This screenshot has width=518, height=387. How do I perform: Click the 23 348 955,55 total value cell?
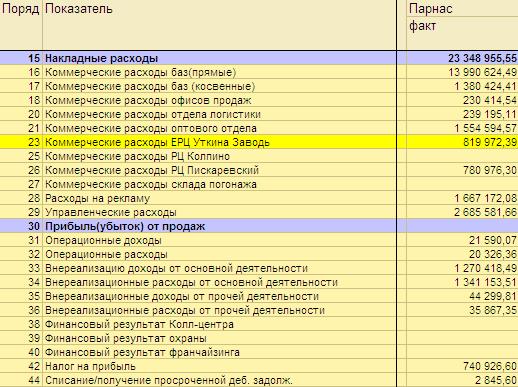tap(462, 58)
